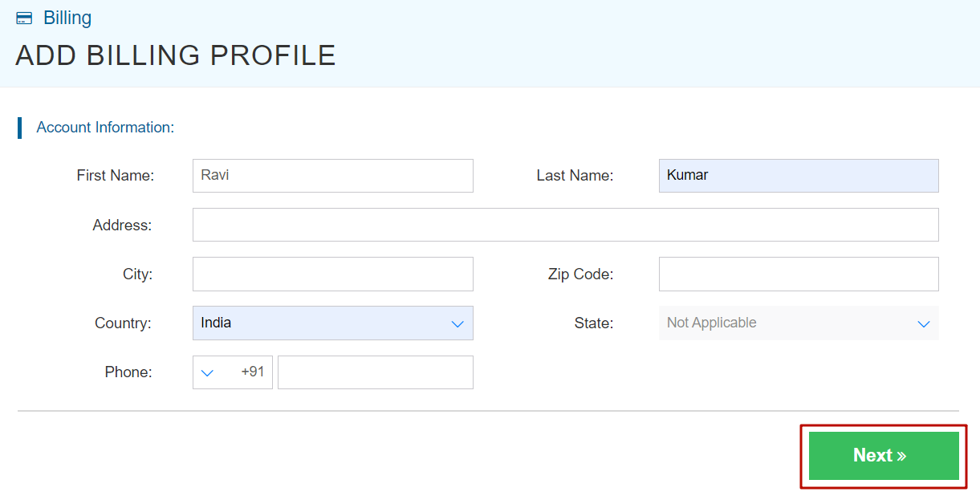The width and height of the screenshot is (980, 500).
Task: Click the City text field
Action: point(332,274)
